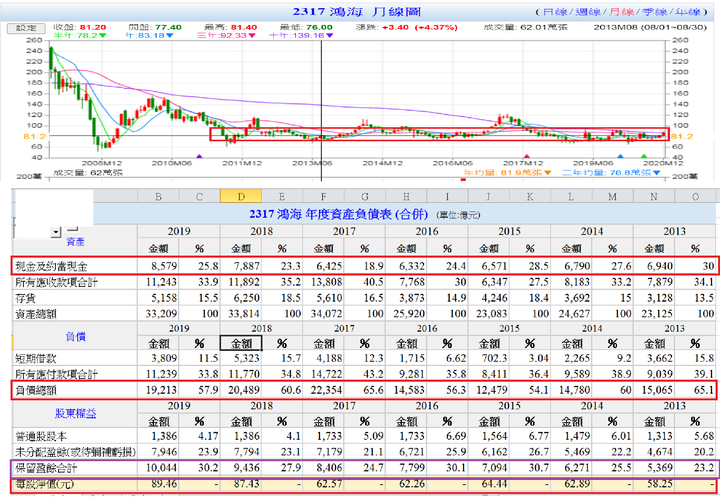Click the blue 資產 section label
Image resolution: width=720 pixels, height=501 pixels.
click(x=75, y=242)
